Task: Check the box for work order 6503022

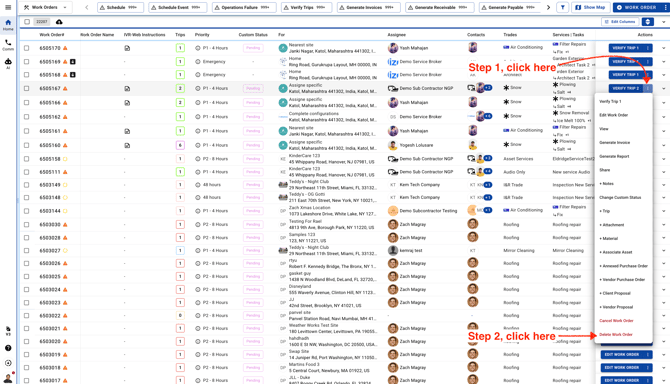Action: point(26,316)
